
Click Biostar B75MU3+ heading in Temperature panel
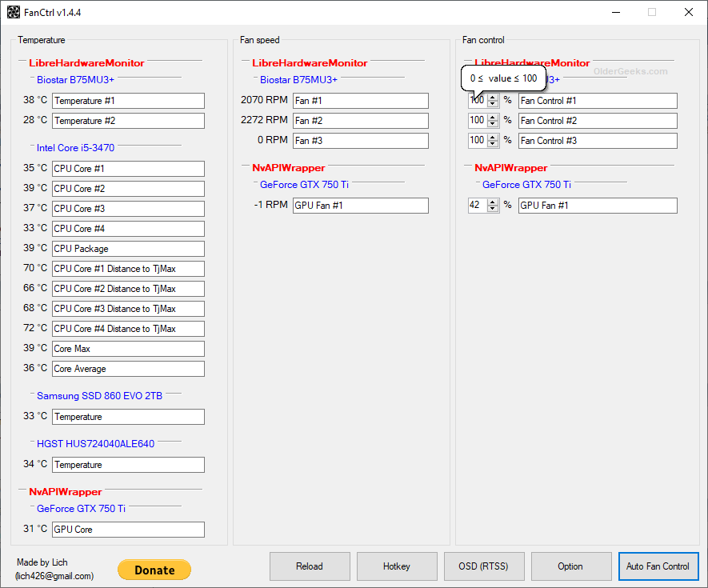click(75, 79)
